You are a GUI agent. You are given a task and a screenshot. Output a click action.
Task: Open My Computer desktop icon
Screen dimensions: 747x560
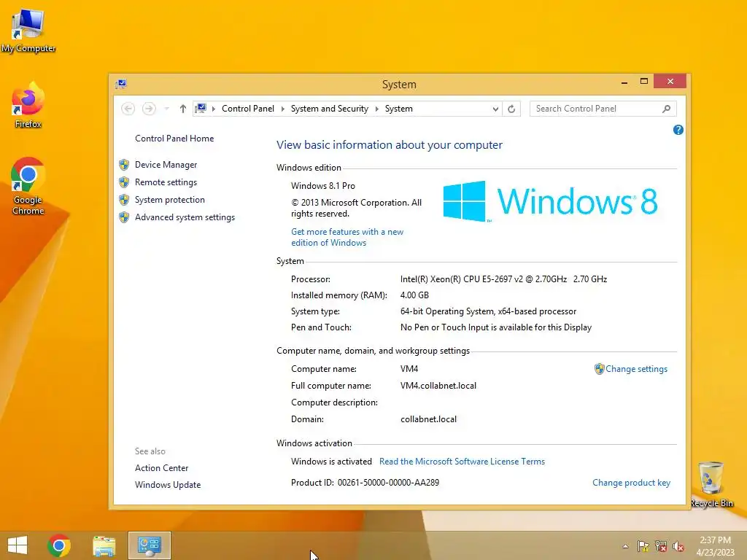coord(28,31)
